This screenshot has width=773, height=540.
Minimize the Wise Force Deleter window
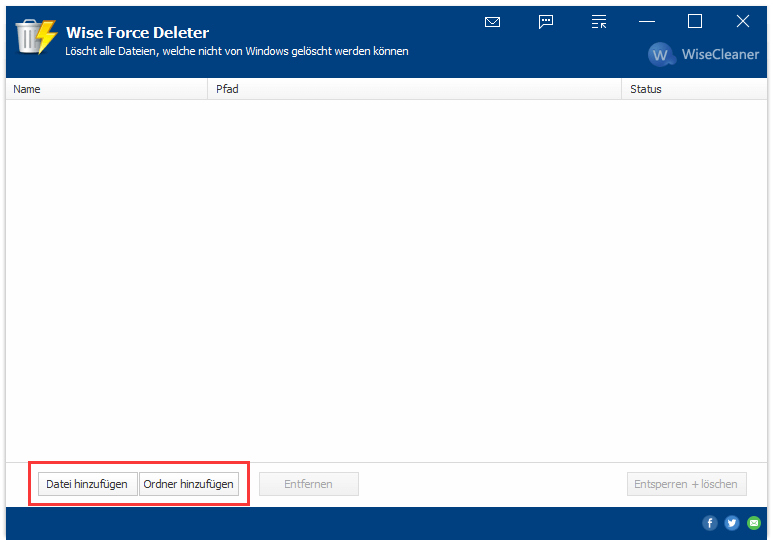[x=647, y=22]
